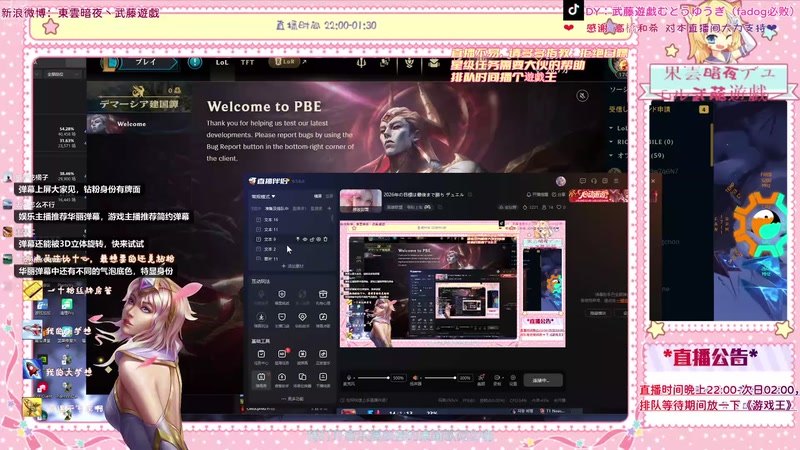Image resolution: width=800 pixels, height=450 pixels.
Task: Open 任务中心 in 基础工具
Action: (x=261, y=356)
